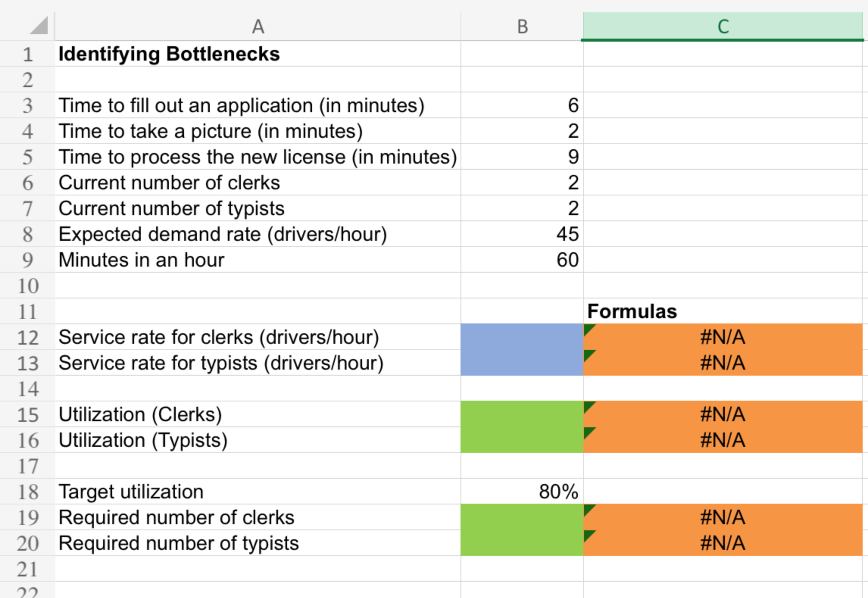Viewport: 868px width, 598px height.
Task: Select the orange #N/A cell C16
Action: click(723, 440)
